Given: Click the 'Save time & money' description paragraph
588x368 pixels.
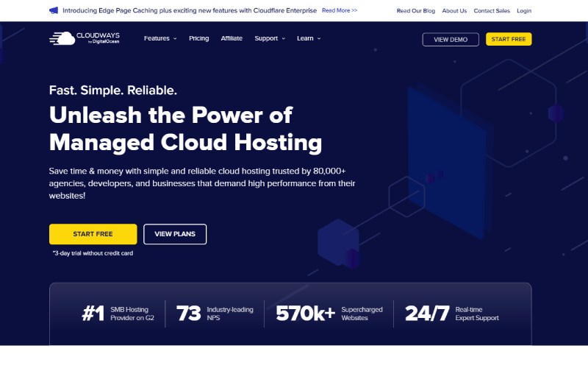Looking at the screenshot, I should click(x=202, y=183).
